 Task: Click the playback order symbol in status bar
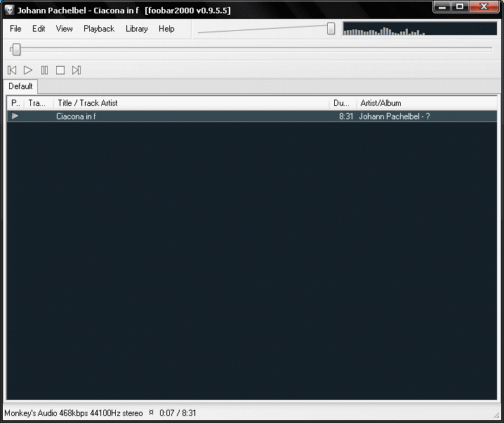151,412
